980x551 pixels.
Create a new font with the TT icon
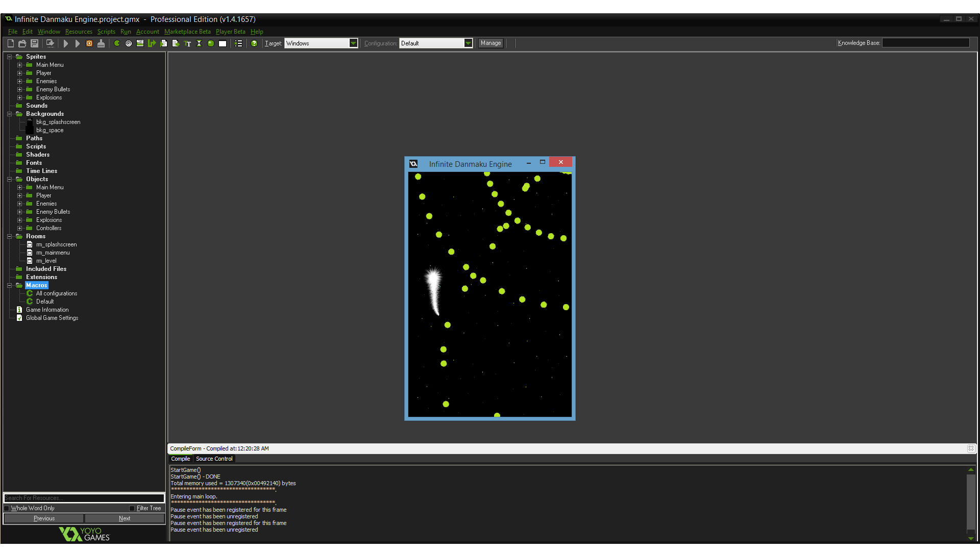pos(187,43)
